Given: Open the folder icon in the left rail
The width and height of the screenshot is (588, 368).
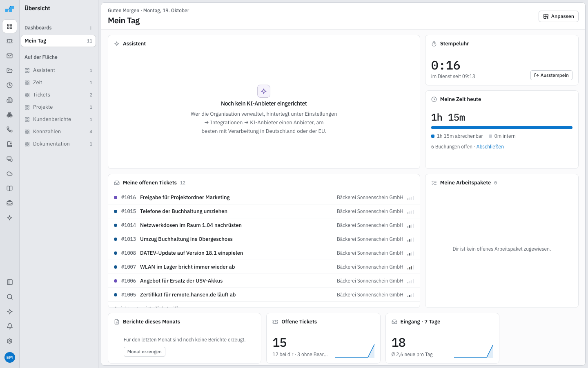Looking at the screenshot, I should [10, 71].
